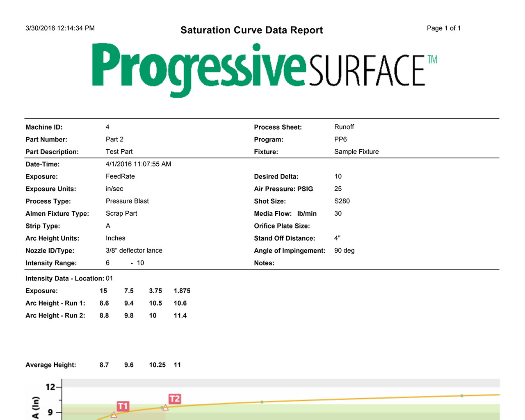Select Almen Fixture Type "Scrap Part"
525x420 pixels.
[x=121, y=213]
